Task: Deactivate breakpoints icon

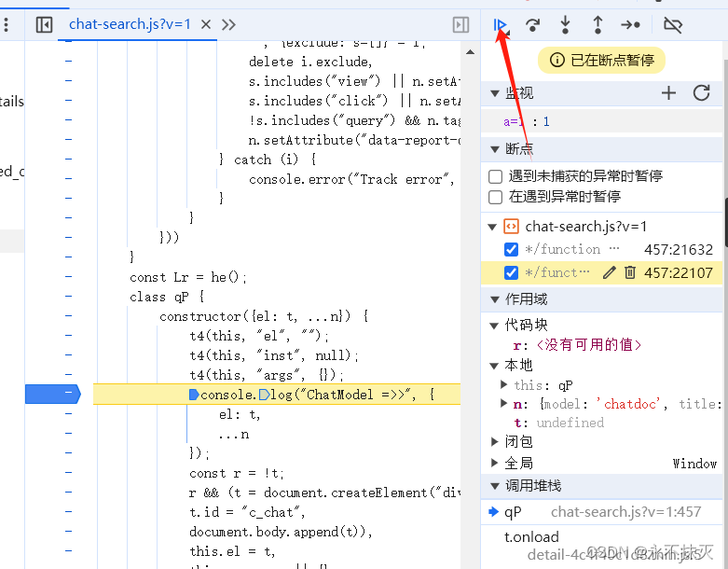Action: click(673, 24)
